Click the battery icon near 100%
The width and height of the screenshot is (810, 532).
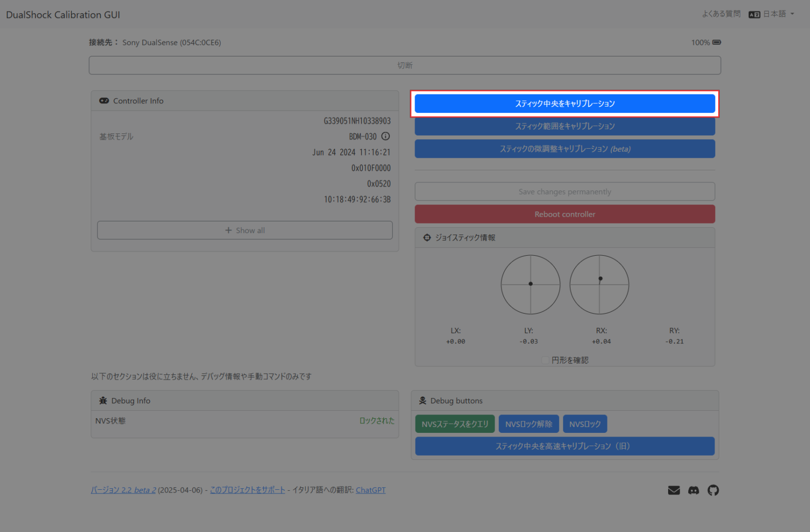[717, 42]
